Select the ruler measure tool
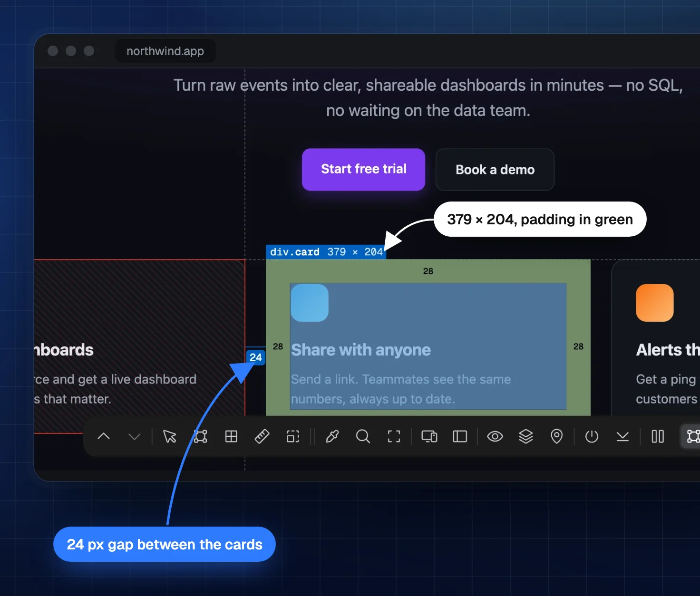 (x=262, y=436)
